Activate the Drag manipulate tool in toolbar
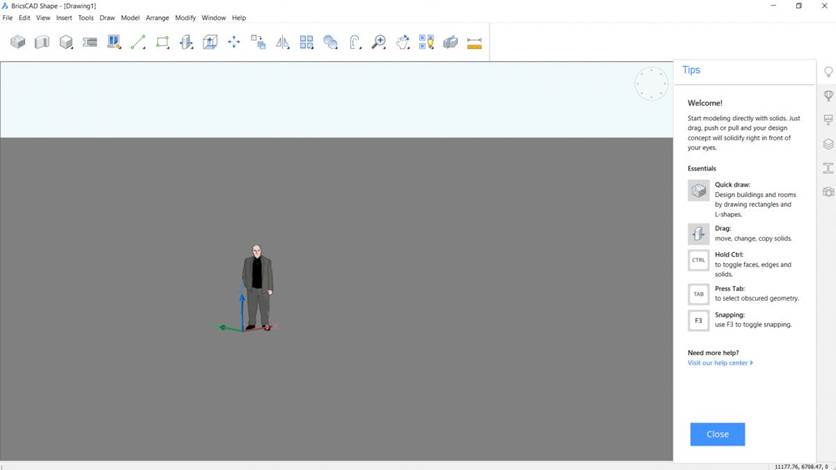This screenshot has height=470, width=836. click(x=186, y=42)
